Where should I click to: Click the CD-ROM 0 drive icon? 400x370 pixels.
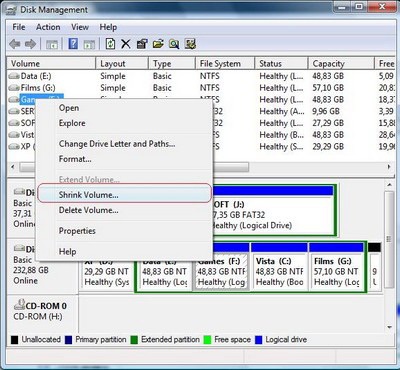[19, 305]
